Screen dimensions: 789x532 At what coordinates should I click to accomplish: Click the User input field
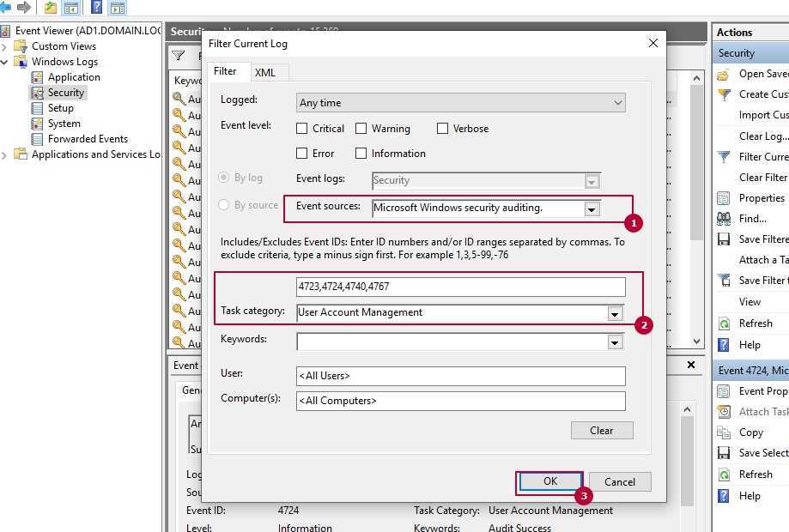pos(461,376)
